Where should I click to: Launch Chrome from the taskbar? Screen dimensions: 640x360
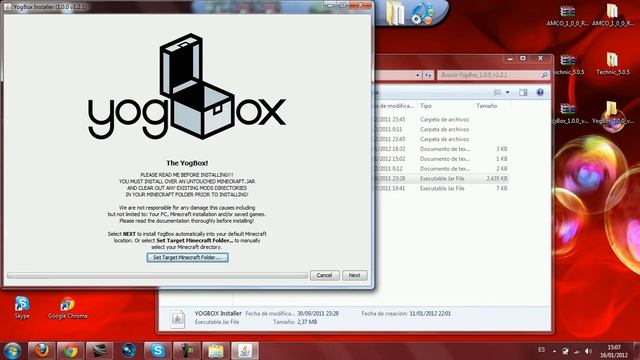pyautogui.click(x=70, y=351)
